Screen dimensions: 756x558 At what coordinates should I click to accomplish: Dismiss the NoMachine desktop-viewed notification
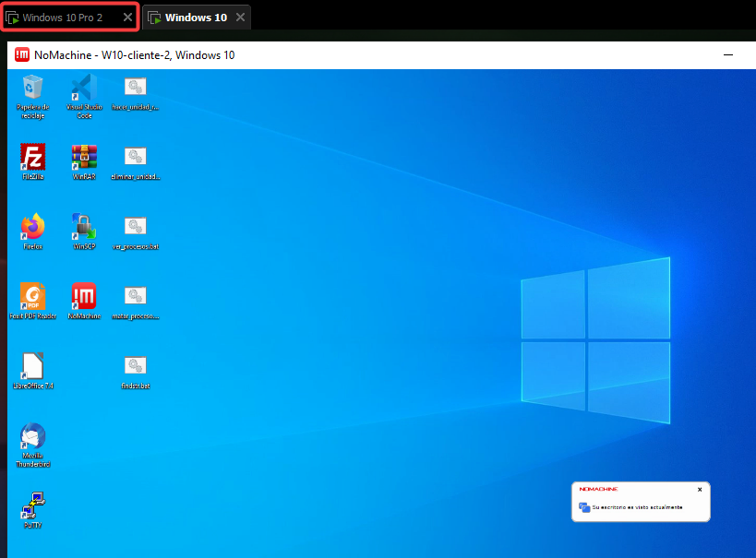(700, 489)
